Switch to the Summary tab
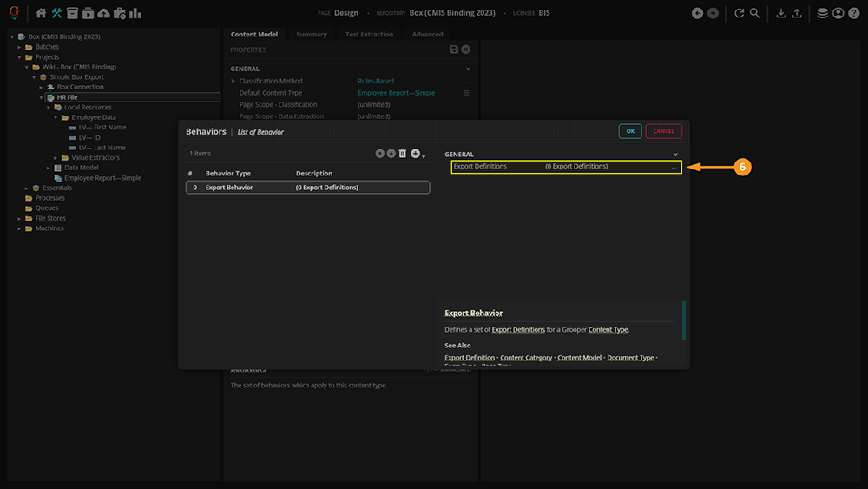The height and width of the screenshot is (489, 868). (x=312, y=35)
